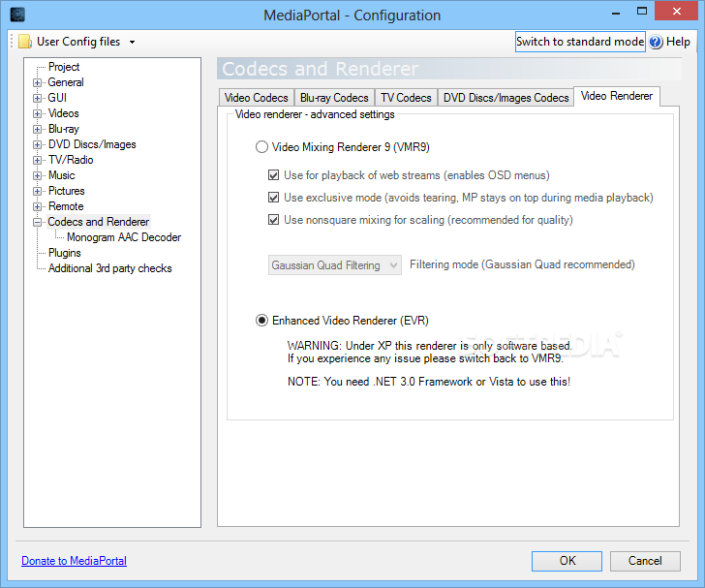Click the User Config files folder icon
705x588 pixels.
pyautogui.click(x=25, y=42)
